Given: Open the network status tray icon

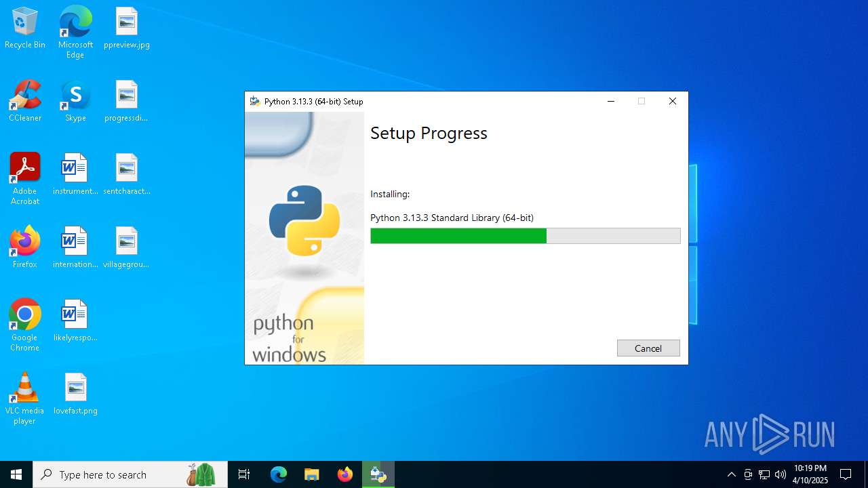Looking at the screenshot, I should tap(764, 474).
